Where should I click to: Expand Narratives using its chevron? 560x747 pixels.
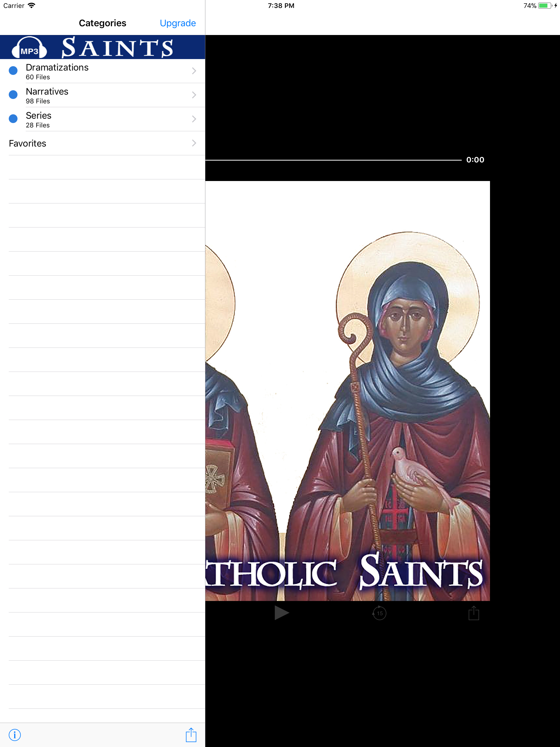coord(194,95)
